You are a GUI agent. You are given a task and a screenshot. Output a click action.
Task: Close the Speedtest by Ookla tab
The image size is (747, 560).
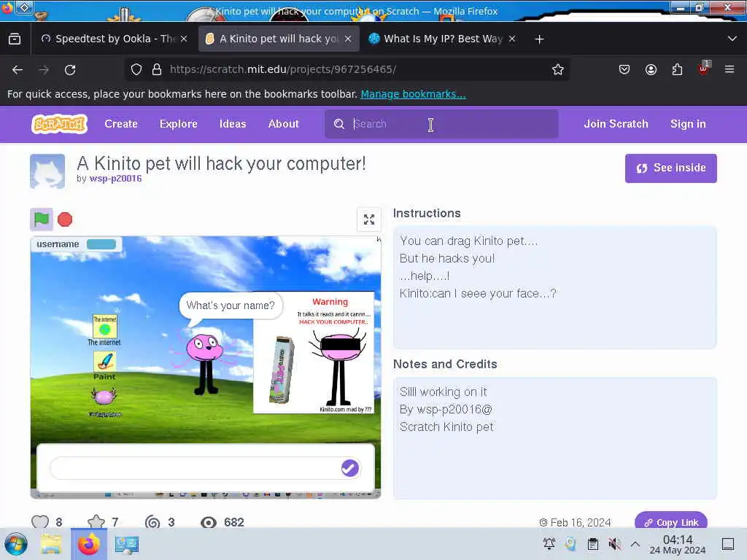[x=184, y=39]
